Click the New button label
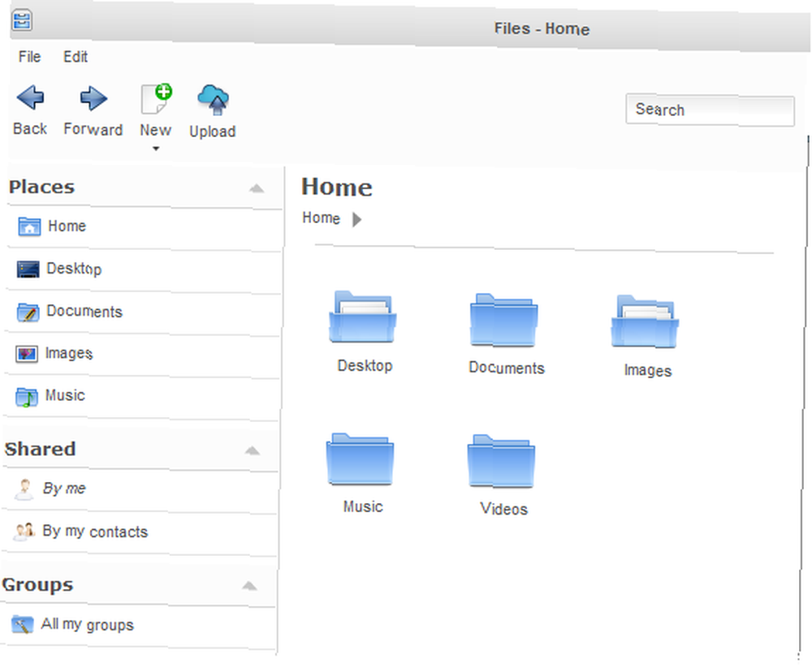 155,130
